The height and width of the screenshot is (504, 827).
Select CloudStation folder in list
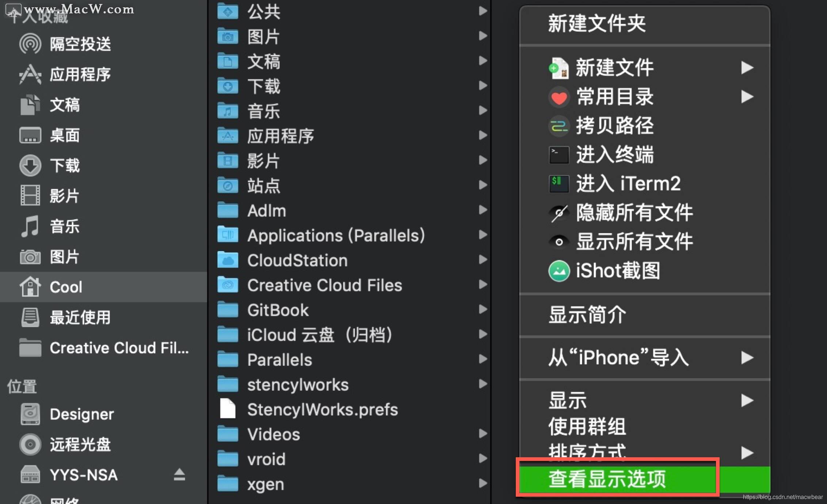(289, 260)
